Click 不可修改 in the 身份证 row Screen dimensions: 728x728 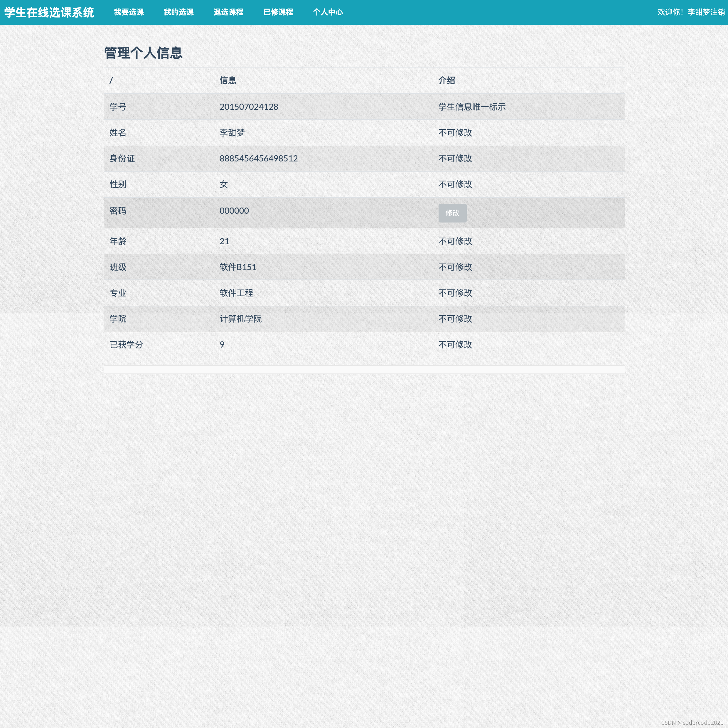pos(455,159)
